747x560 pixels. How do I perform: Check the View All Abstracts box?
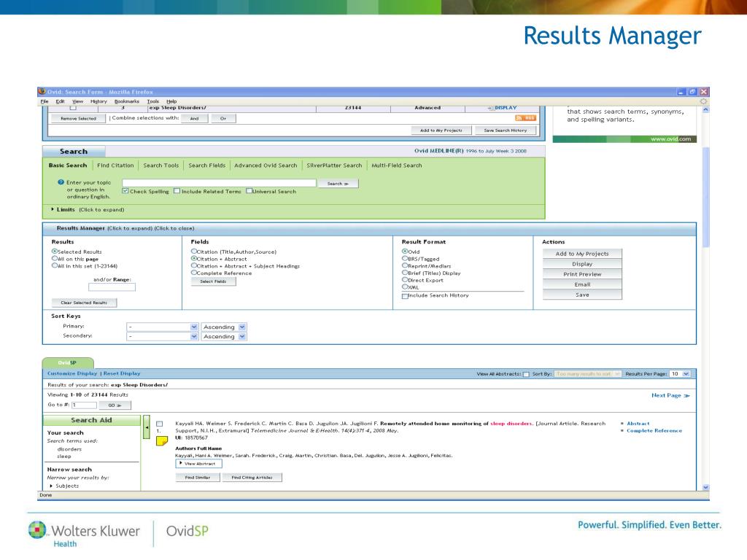pos(526,374)
